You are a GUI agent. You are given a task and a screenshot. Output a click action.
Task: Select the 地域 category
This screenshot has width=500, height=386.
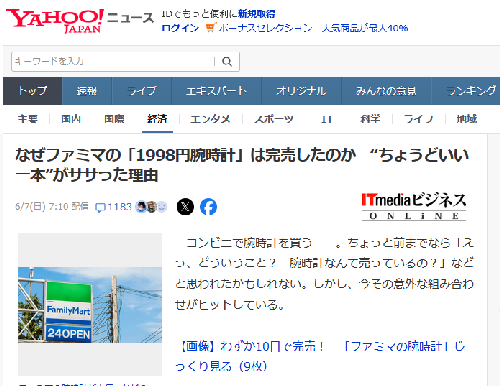click(467, 119)
